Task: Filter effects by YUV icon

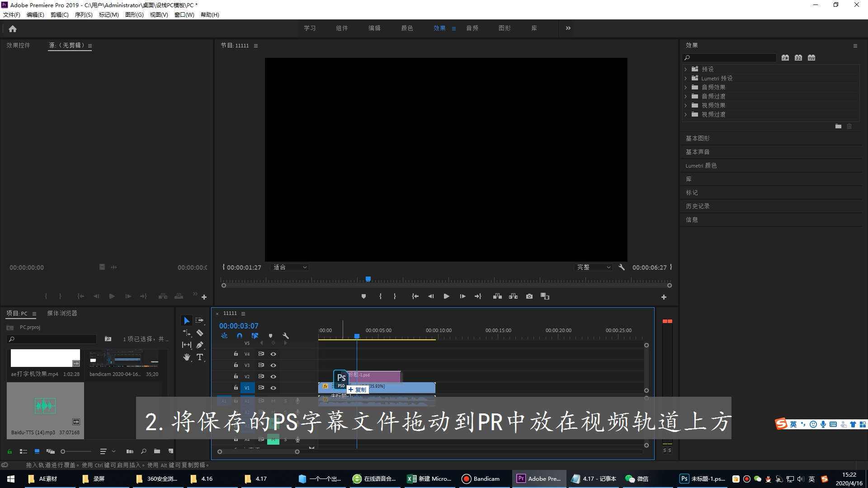Action: click(811, 57)
